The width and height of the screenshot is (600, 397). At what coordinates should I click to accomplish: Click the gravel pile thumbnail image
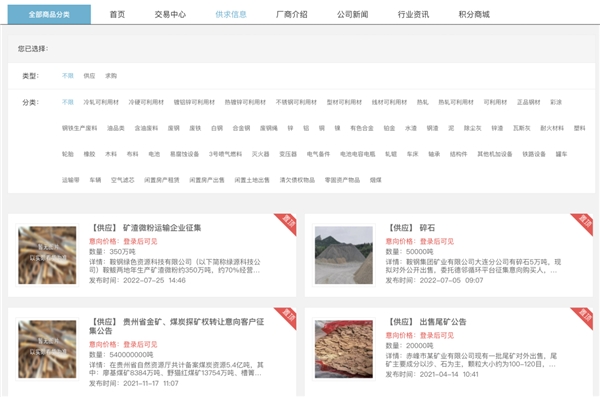(x=344, y=255)
